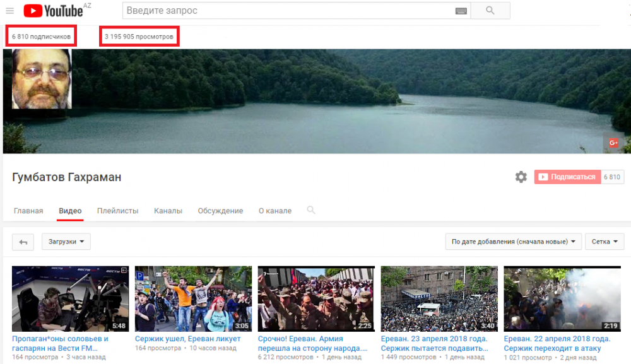Open the О канале tab

[275, 211]
